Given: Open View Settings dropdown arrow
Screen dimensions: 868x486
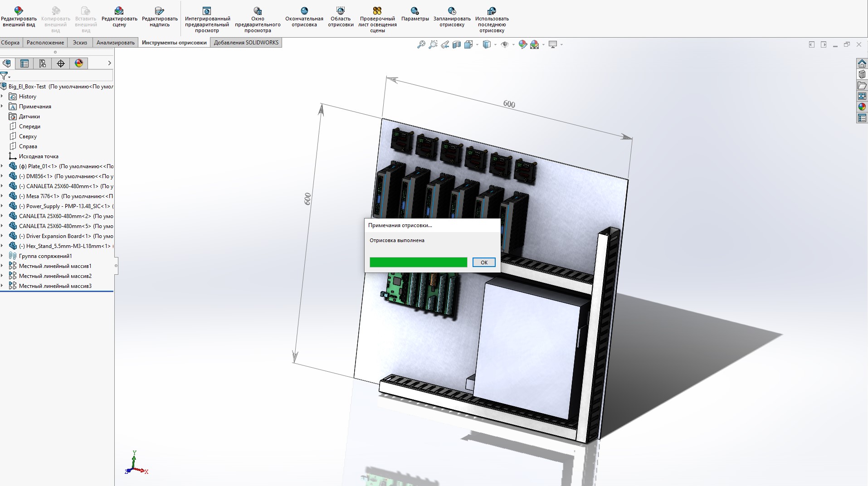Looking at the screenshot, I should point(561,44).
